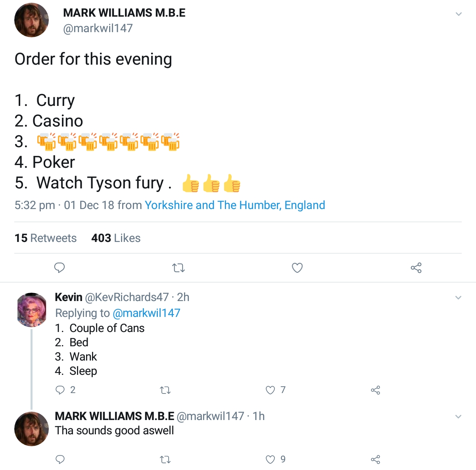Like Kevin's reply with 7 likes
This screenshot has width=476, height=470.
[x=271, y=390]
